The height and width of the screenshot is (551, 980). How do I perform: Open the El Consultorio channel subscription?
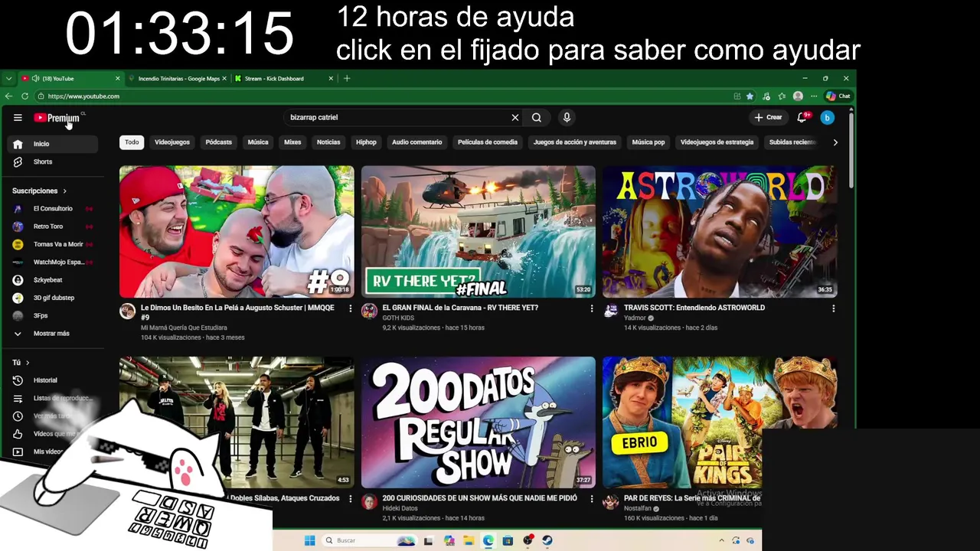(52, 209)
